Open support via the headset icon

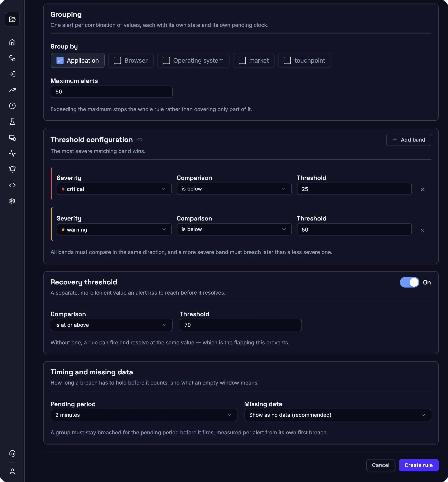(12, 453)
